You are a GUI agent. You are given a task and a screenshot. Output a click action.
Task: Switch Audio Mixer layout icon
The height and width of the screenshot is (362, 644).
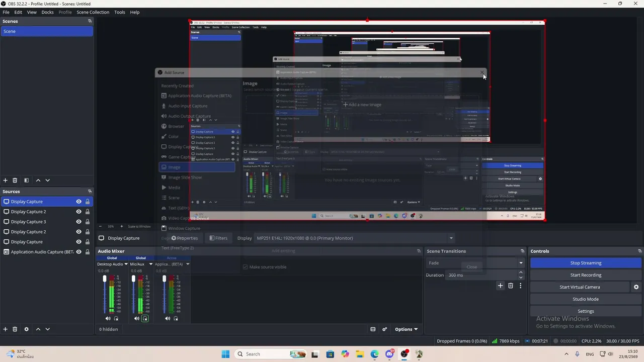(x=373, y=329)
